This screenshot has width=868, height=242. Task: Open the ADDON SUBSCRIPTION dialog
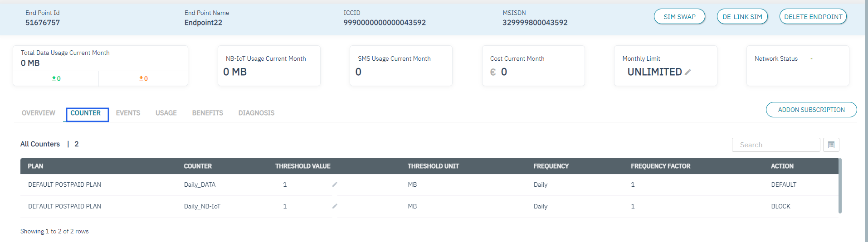(x=811, y=110)
